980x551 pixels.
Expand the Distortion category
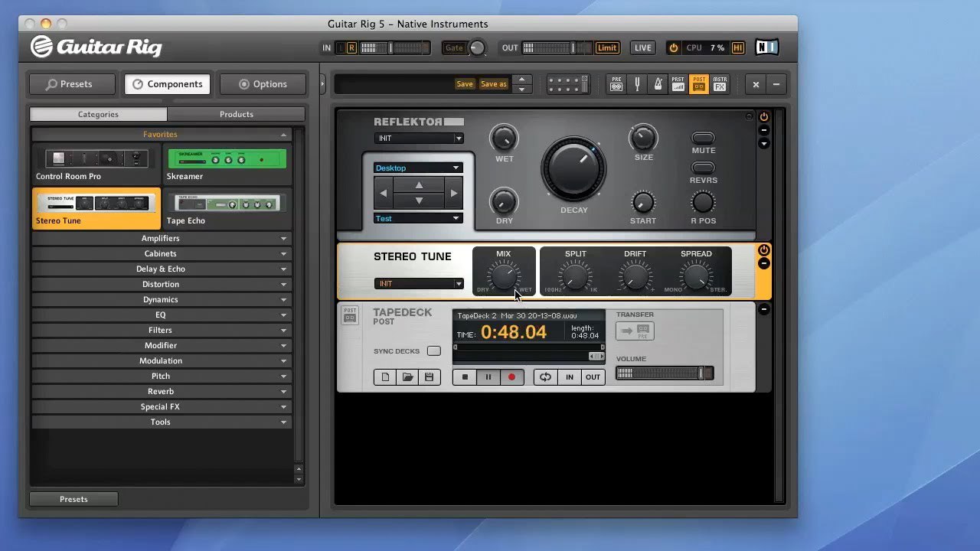pos(161,284)
